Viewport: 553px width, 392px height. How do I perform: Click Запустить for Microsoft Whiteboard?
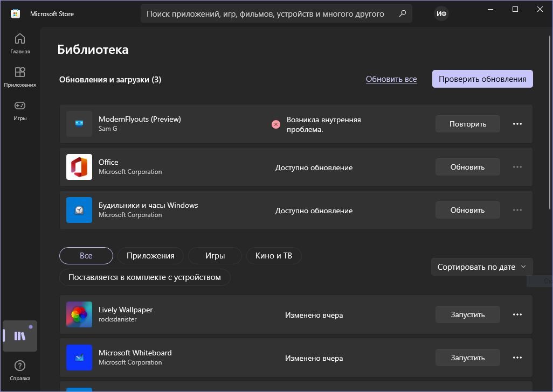(x=468, y=358)
